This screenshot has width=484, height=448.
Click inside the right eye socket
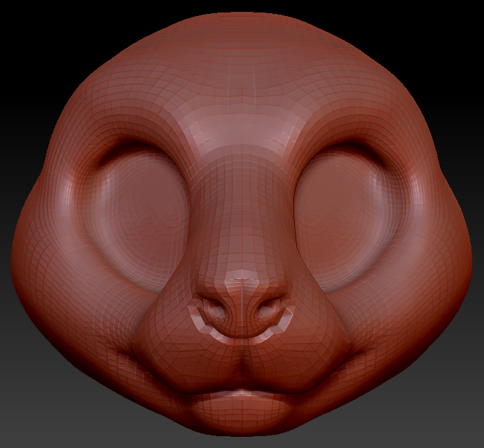point(342,217)
